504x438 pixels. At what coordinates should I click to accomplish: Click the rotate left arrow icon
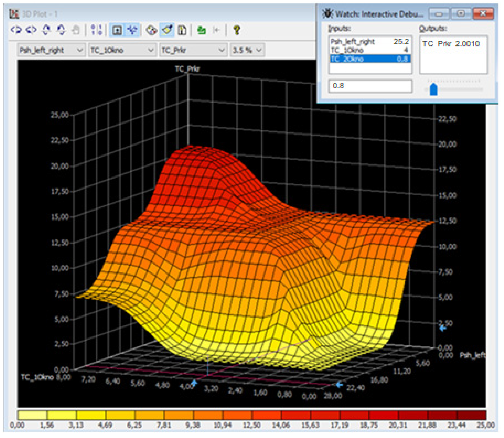[x=16, y=30]
